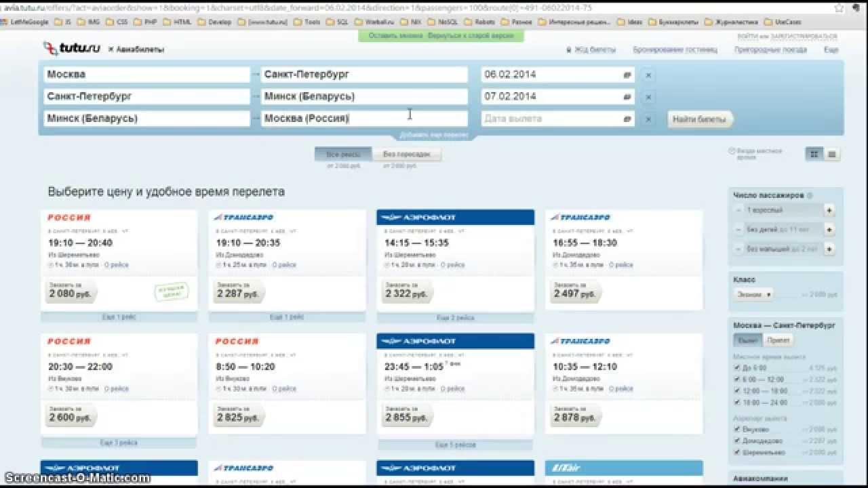Open the Robots bookmarks folder
The width and height of the screenshot is (868, 488).
tap(479, 22)
